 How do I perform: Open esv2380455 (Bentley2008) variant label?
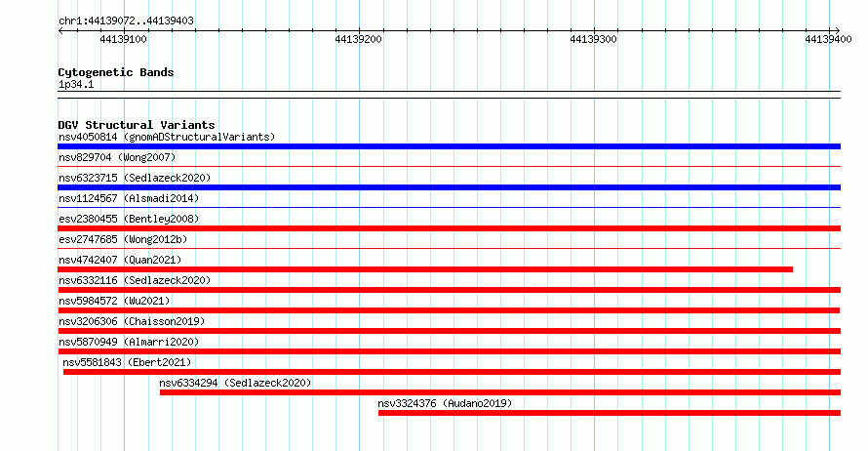pos(129,219)
